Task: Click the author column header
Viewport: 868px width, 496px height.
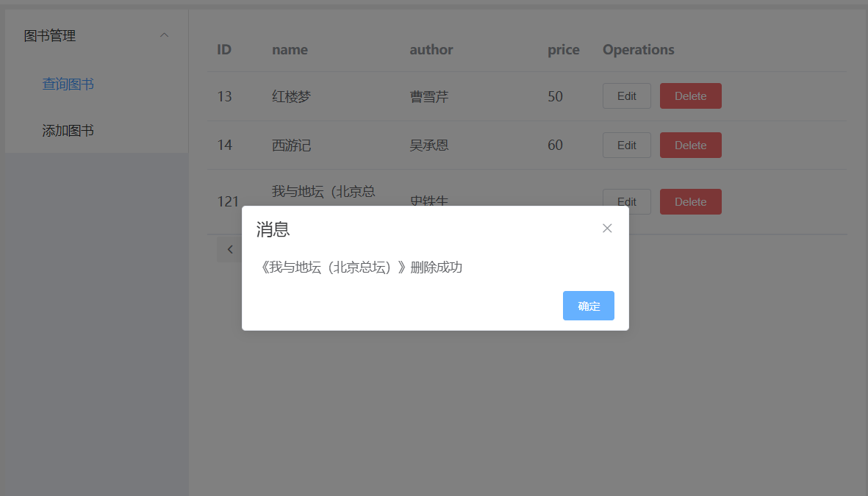Action: (431, 50)
